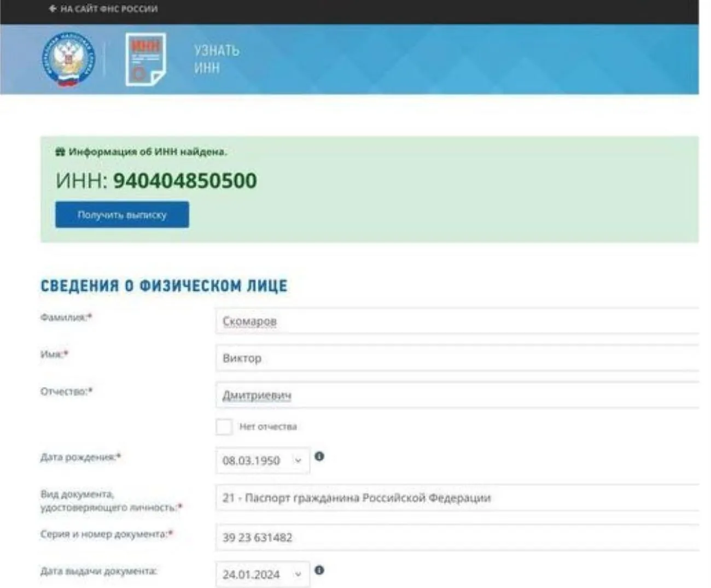
Task: Click the Фамилия field containing Скомаров
Action: pyautogui.click(x=457, y=321)
